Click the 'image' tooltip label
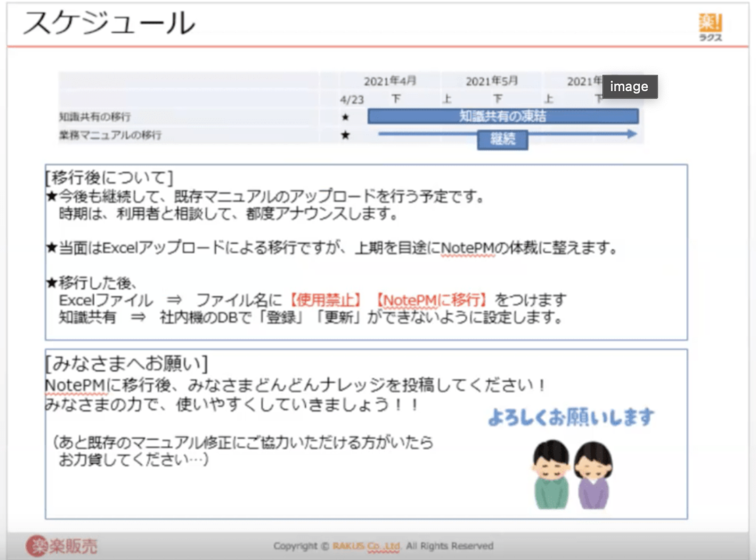 [629, 87]
